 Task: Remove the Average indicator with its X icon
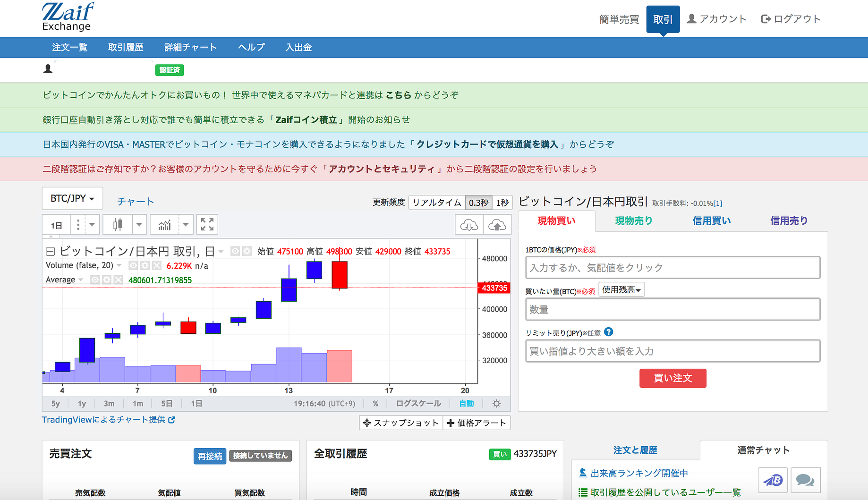coord(118,280)
